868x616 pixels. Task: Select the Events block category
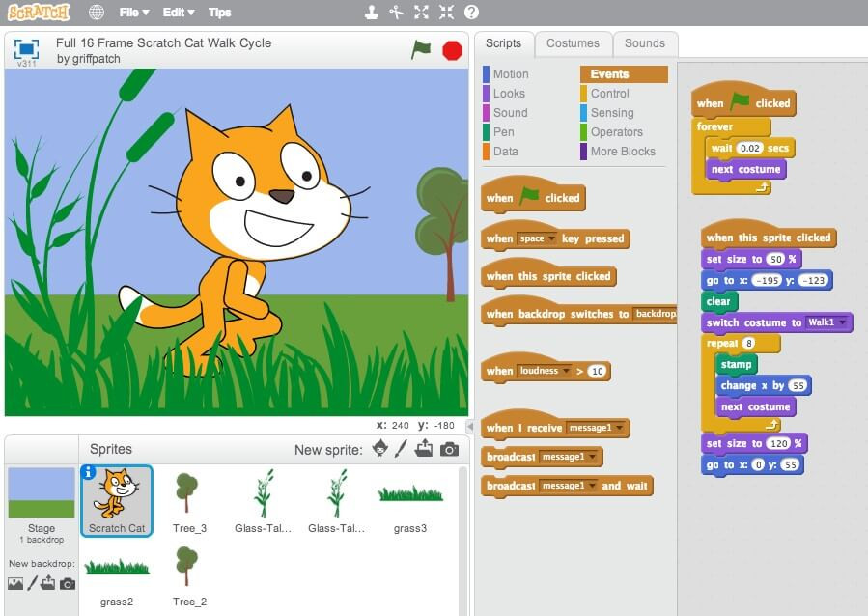[624, 74]
